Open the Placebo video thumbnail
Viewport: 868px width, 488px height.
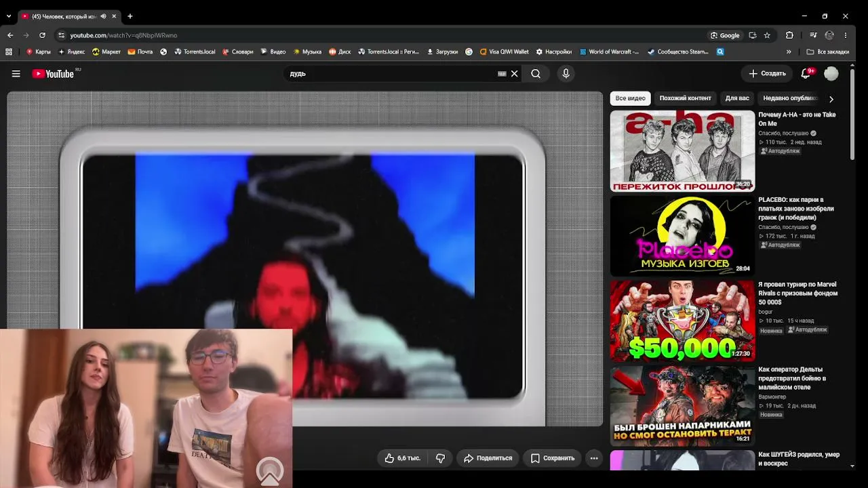tap(682, 236)
